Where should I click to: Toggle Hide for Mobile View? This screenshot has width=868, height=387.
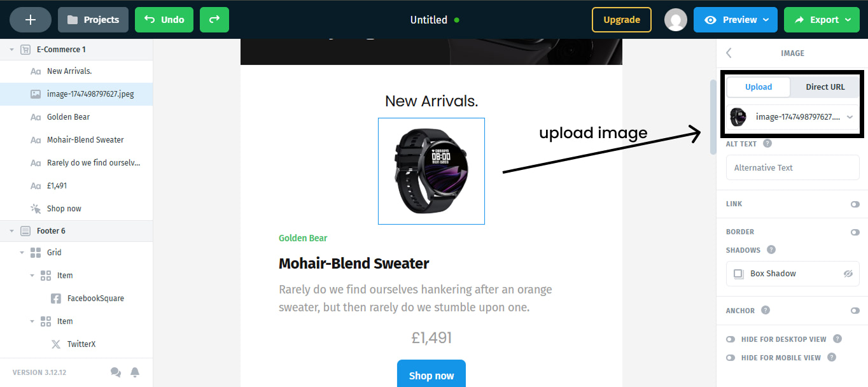coord(731,358)
